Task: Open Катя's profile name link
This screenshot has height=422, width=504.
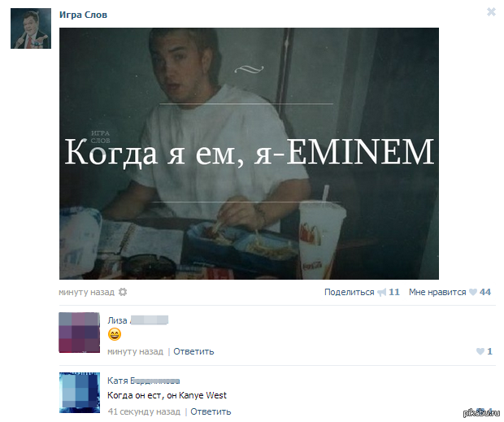Action: click(143, 381)
